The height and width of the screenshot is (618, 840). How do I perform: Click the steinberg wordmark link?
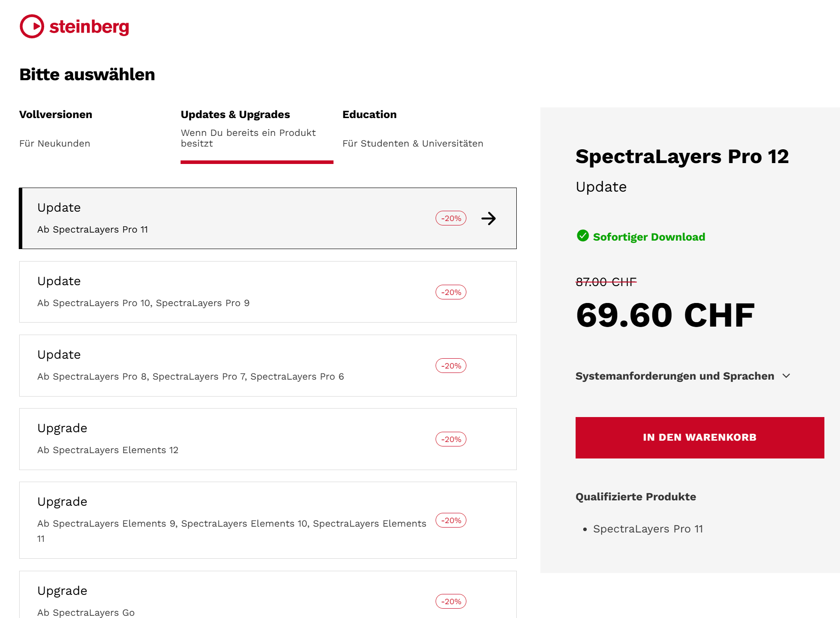89,27
